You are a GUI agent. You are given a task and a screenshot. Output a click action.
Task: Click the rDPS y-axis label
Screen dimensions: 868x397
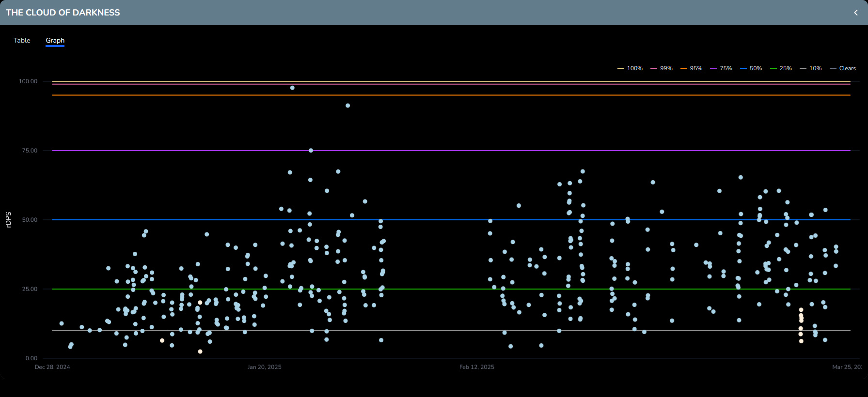8,220
